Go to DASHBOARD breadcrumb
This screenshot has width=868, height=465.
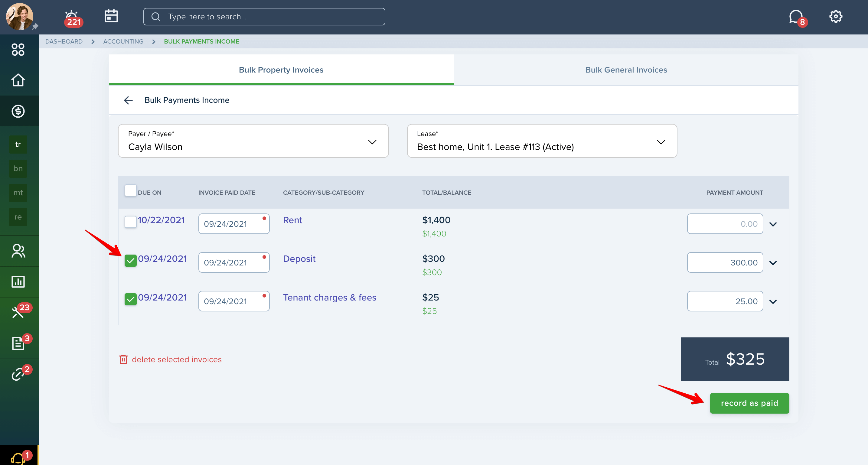click(x=64, y=41)
